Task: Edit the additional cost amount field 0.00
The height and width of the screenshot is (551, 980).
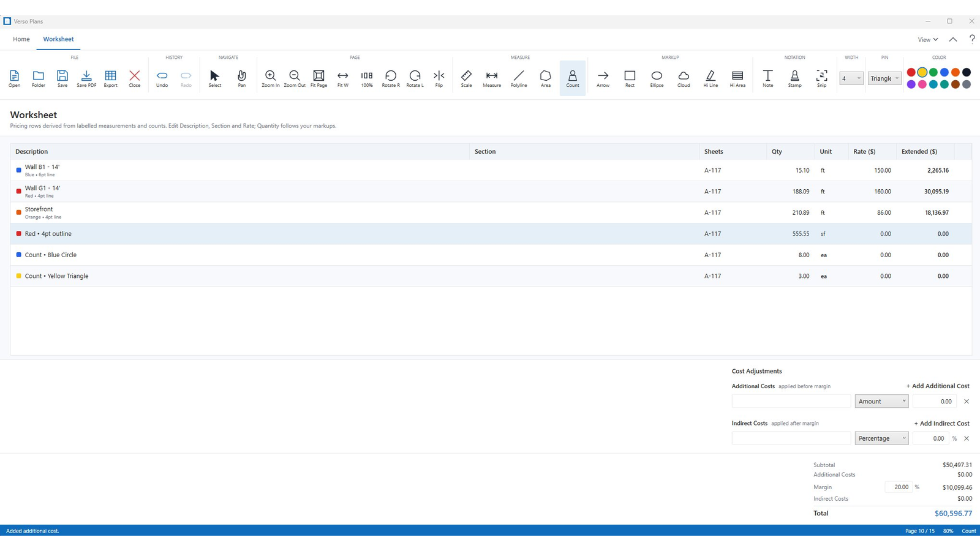Action: tap(935, 401)
